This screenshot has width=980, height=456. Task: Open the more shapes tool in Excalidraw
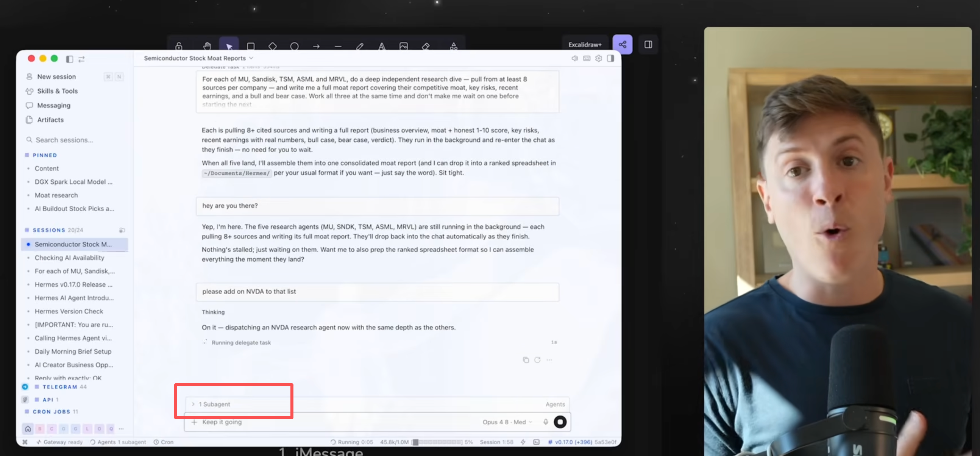click(x=454, y=46)
